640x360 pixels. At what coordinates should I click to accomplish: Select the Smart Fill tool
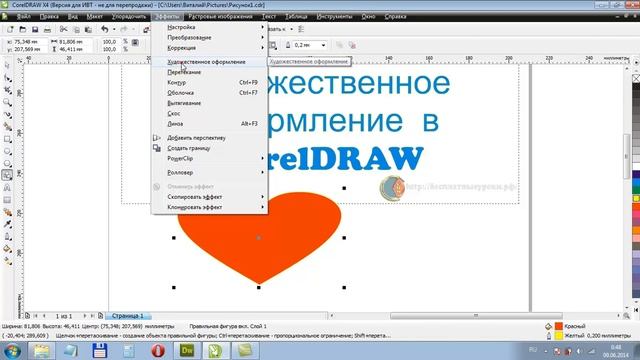click(7, 127)
